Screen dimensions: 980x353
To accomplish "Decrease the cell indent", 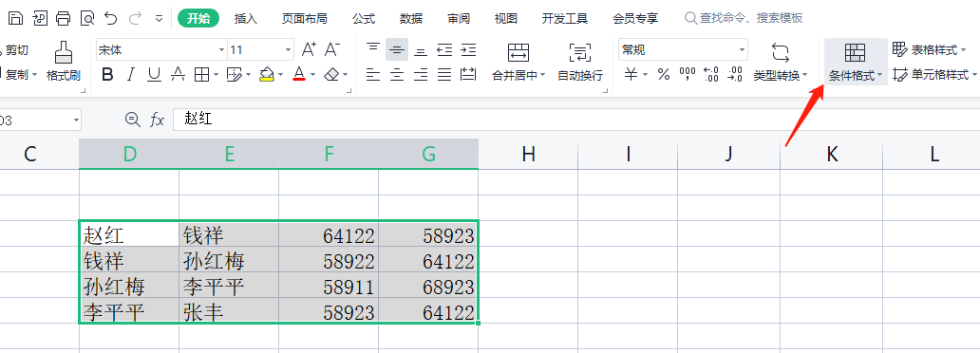I will (444, 49).
